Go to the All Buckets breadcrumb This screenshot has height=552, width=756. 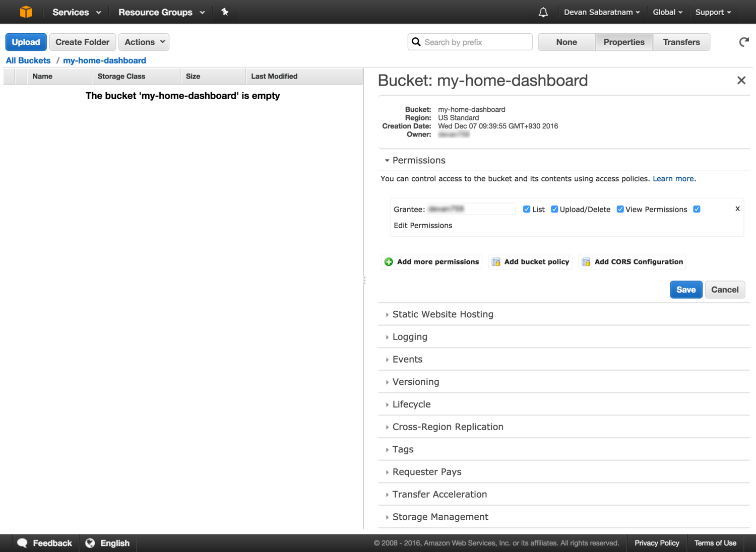point(28,60)
